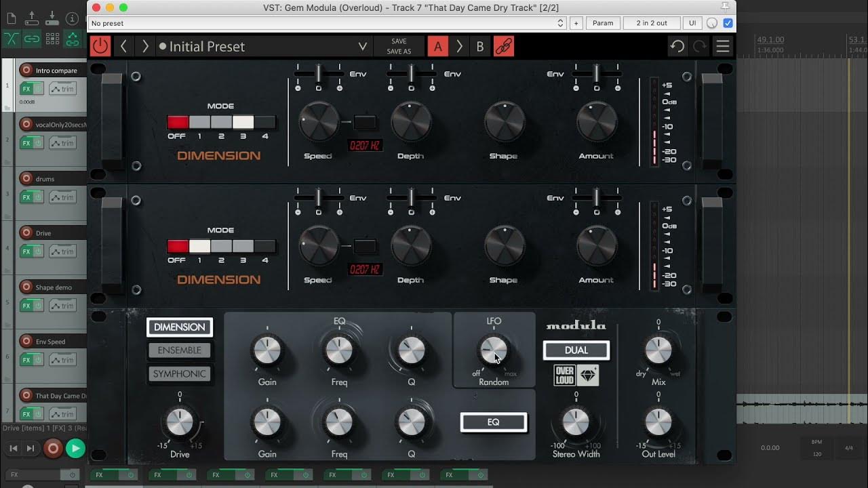This screenshot has height=488, width=868.
Task: Set upper Dimension mode to OFF
Action: [178, 122]
